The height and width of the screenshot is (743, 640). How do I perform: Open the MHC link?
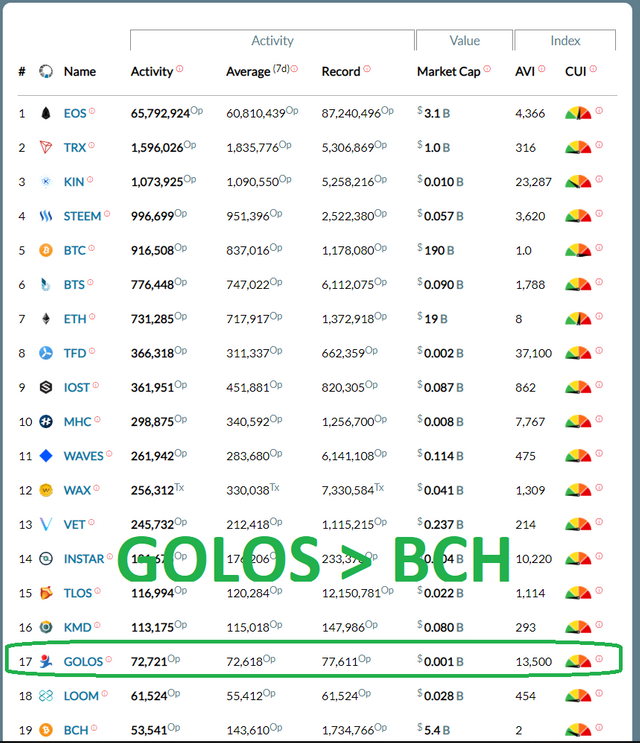78,422
